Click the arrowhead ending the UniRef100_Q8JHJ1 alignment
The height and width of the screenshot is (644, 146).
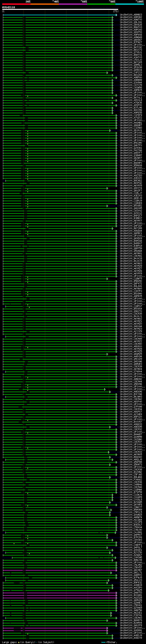pos(110,130)
